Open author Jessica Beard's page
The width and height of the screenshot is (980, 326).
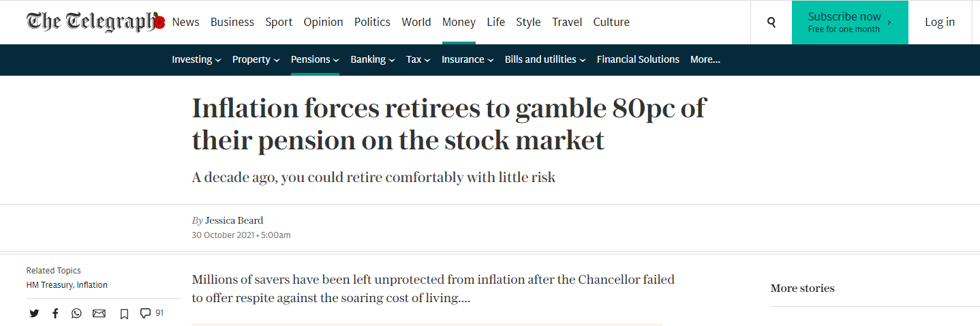click(234, 220)
